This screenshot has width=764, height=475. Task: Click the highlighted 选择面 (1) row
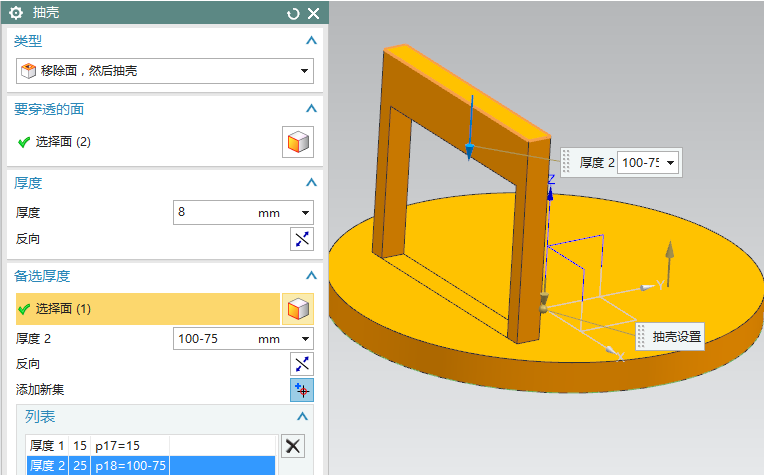pos(148,309)
